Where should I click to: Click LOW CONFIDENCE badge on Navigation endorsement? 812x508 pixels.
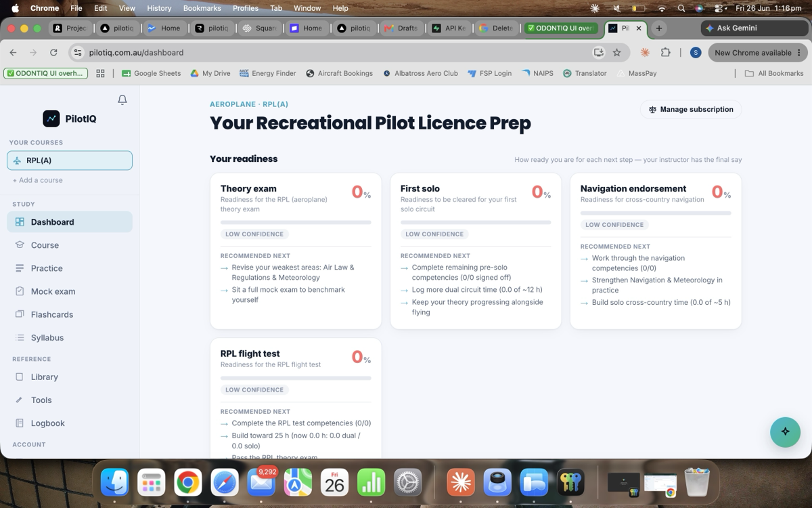tap(614, 225)
